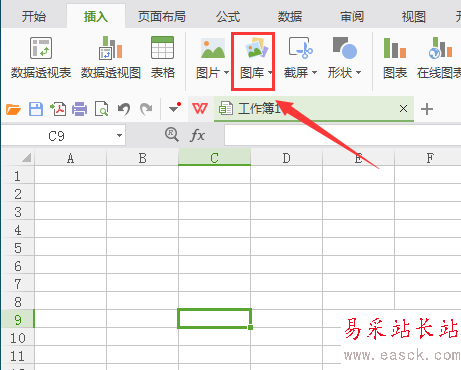The image size is (461, 370).
Task: Select row 9 header
Action: [x=18, y=320]
